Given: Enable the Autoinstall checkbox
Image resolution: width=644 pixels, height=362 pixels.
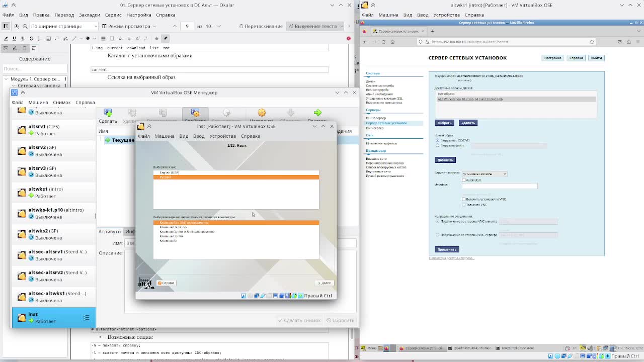Looking at the screenshot, I should coord(464,180).
